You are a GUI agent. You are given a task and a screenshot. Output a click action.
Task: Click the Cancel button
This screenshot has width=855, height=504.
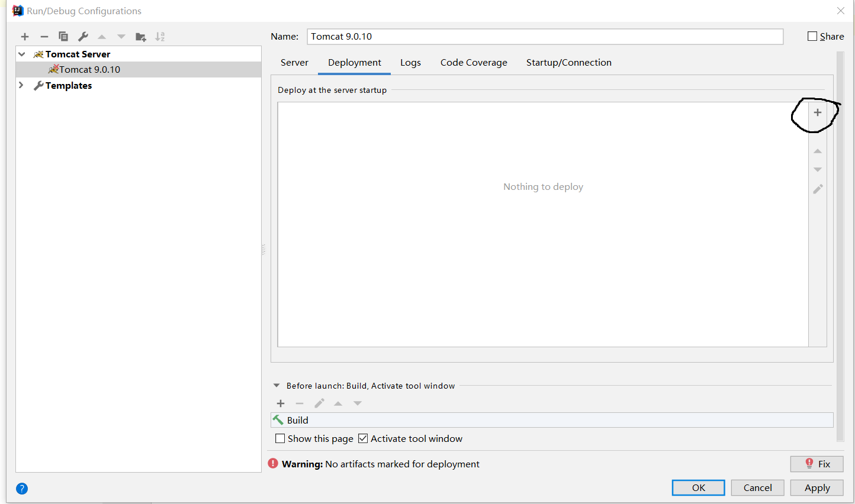[x=758, y=487]
